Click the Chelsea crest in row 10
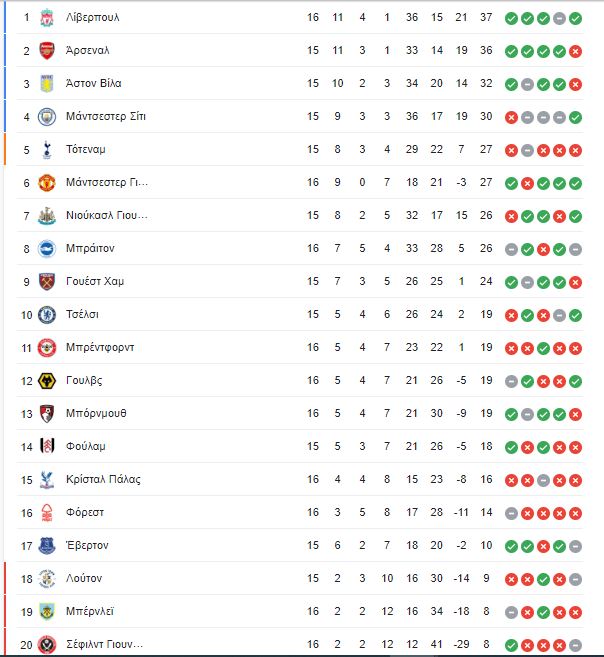The width and height of the screenshot is (604, 657). [x=47, y=315]
